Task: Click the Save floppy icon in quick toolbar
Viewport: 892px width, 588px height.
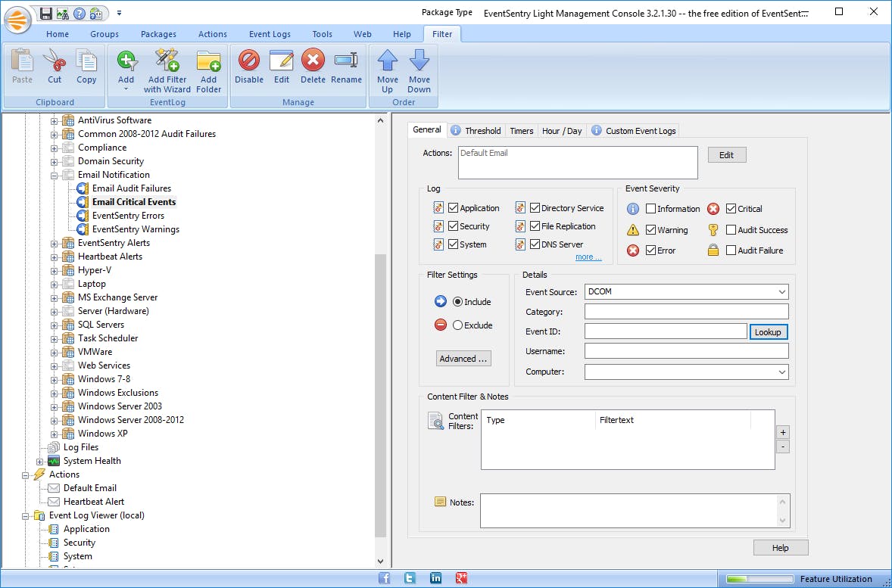Action: pos(46,13)
